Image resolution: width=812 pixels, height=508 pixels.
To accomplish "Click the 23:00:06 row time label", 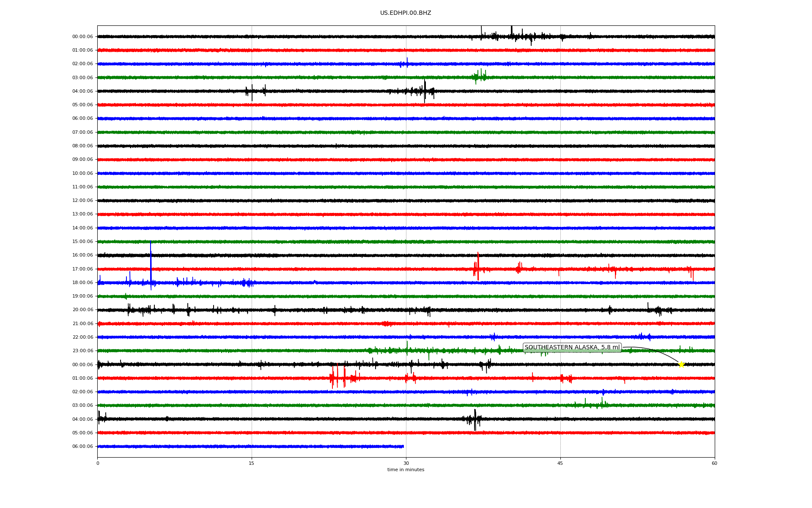I will pos(82,351).
